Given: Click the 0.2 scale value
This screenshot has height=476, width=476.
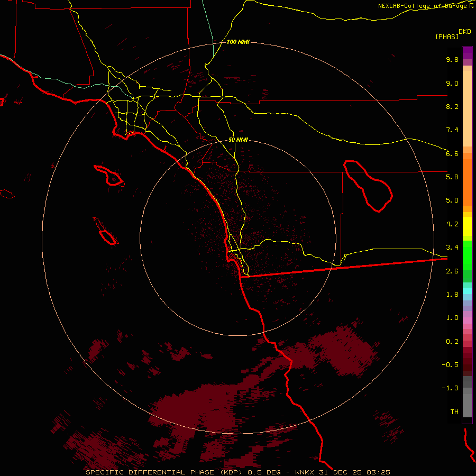Looking at the screenshot, I should point(452,342).
